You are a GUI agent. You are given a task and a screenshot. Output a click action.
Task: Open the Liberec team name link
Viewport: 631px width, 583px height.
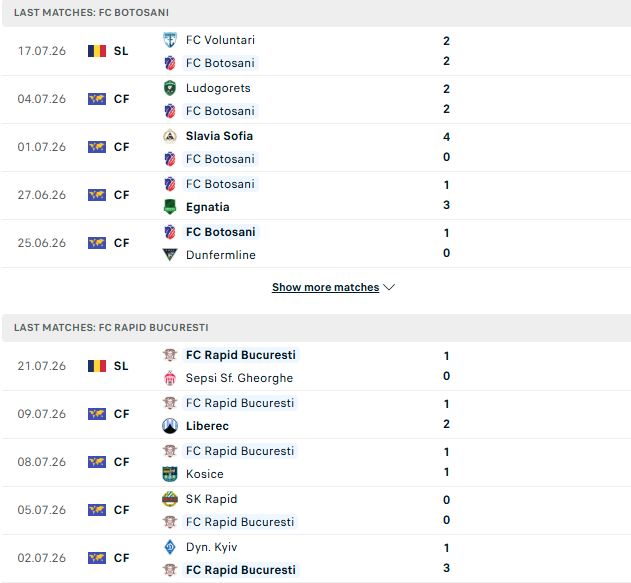[x=207, y=426]
